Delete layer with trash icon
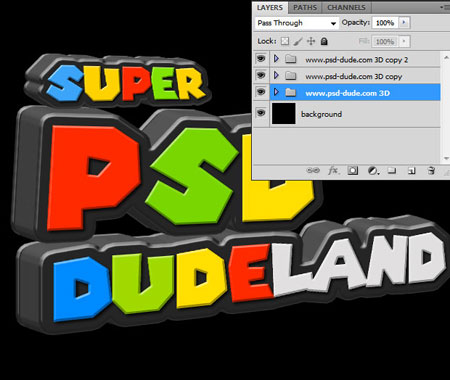This screenshot has width=450, height=380. [x=431, y=171]
